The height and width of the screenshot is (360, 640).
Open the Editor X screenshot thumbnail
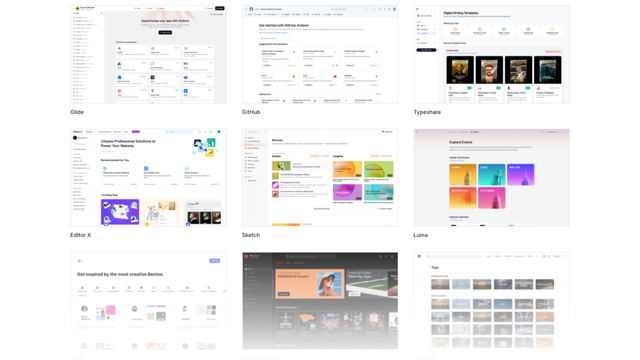click(149, 178)
